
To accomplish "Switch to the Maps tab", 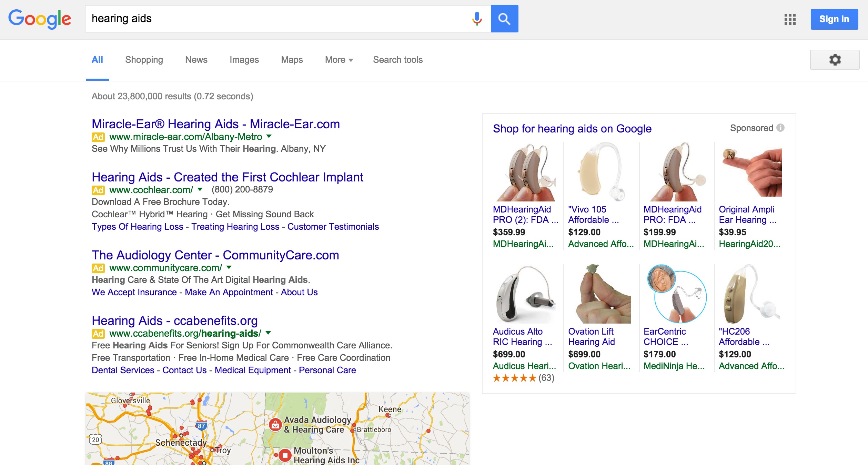I will click(292, 60).
